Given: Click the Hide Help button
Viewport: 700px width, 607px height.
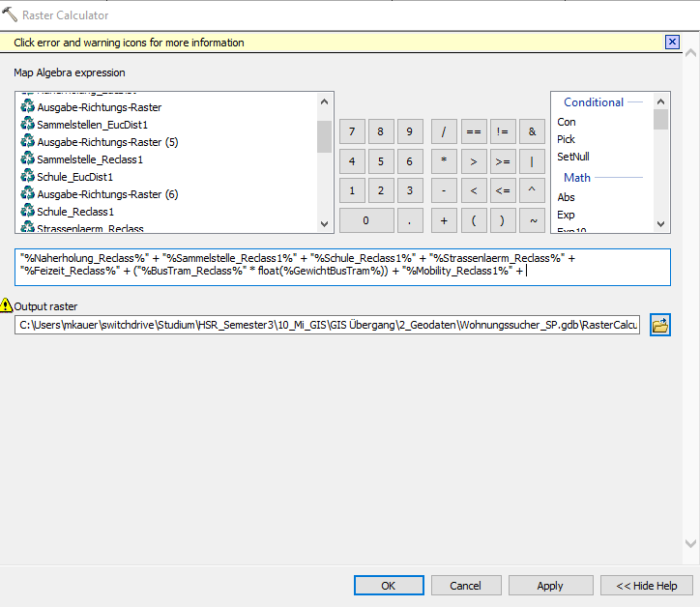Looking at the screenshot, I should tap(646, 586).
